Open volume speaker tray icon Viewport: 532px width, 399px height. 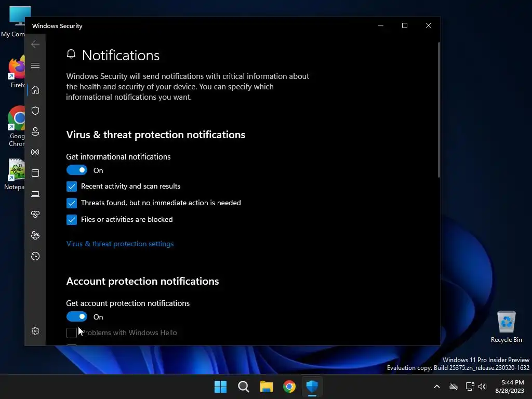tap(482, 387)
